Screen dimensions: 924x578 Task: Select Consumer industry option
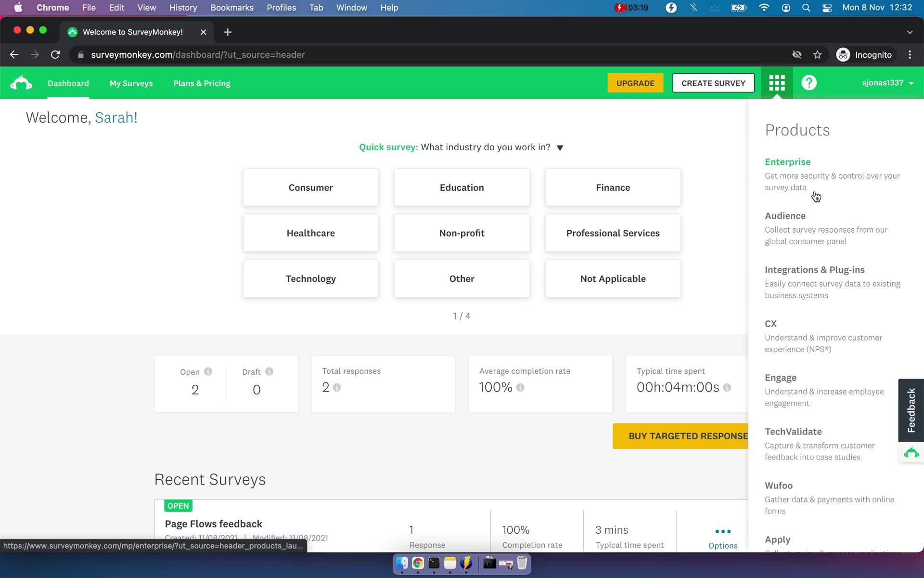coord(311,187)
